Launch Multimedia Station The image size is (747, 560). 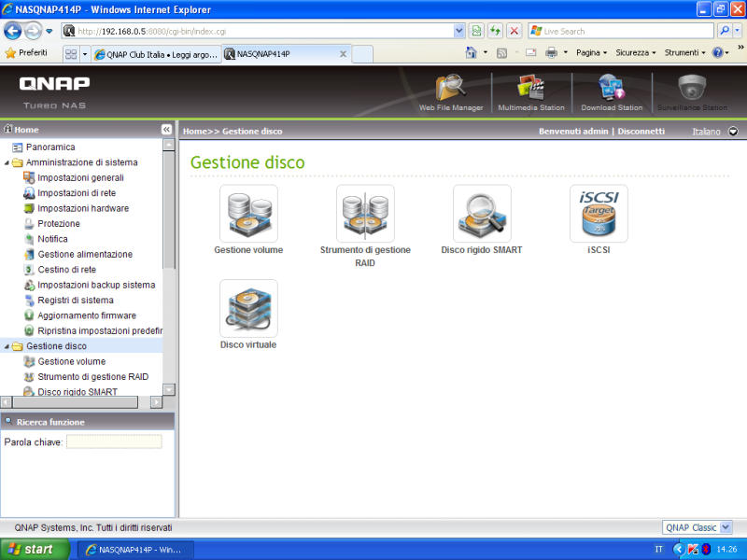(x=530, y=91)
